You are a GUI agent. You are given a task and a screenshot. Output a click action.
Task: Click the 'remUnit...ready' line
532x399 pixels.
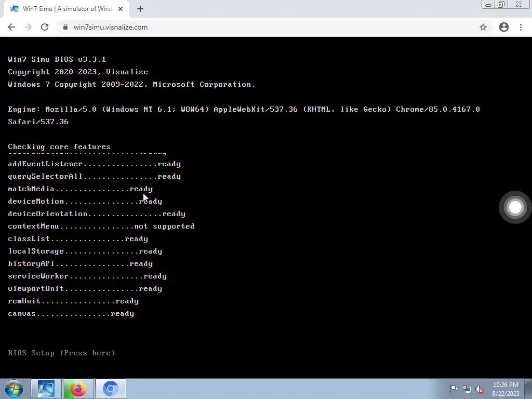tap(73, 301)
